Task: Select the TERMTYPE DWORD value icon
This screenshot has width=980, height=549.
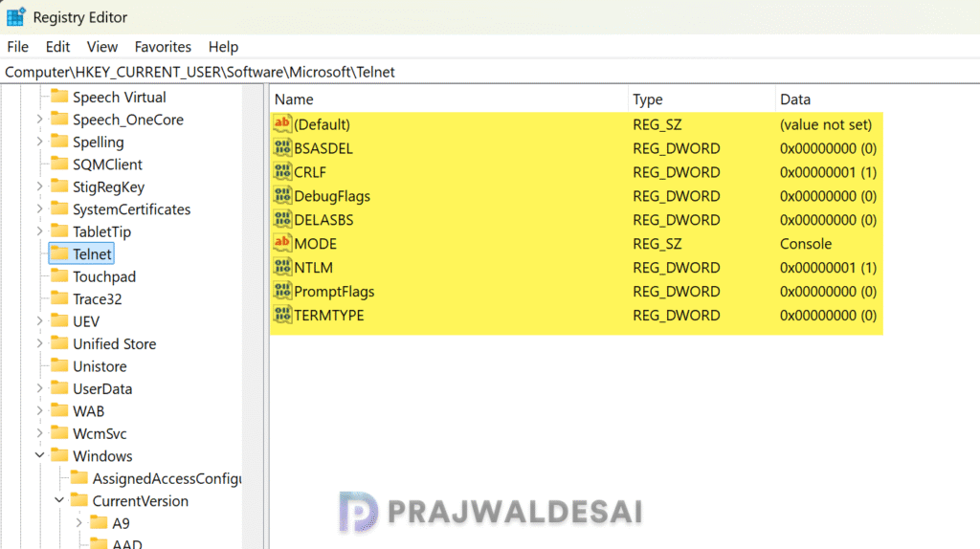Action: 282,315
